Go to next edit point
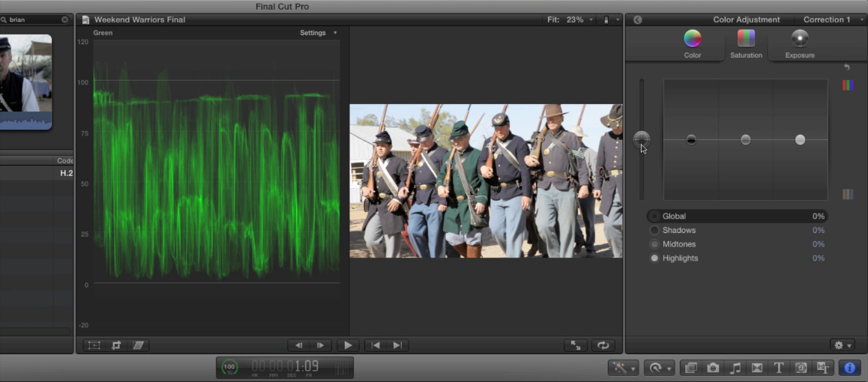Viewport: 868px width, 382px height. (x=397, y=345)
